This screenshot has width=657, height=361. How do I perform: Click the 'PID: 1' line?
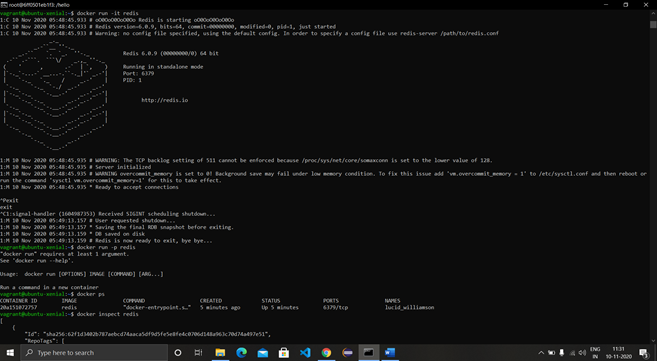click(132, 80)
